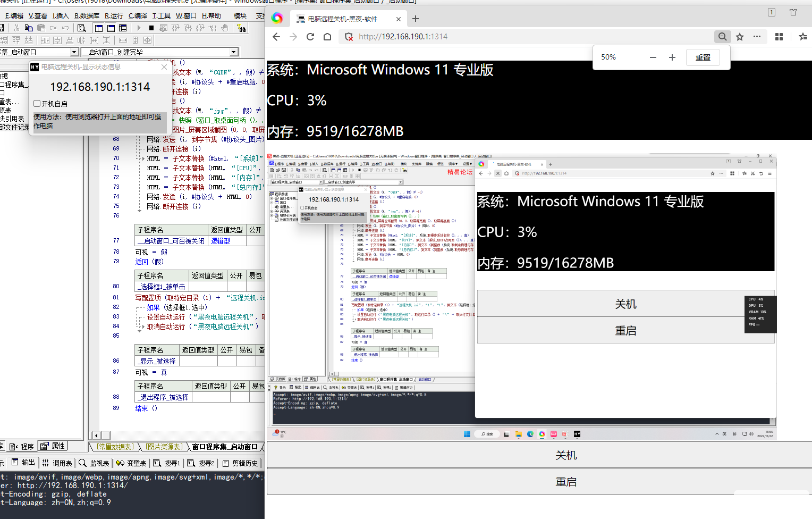This screenshot has width=812, height=519.
Task: Increase browser zoom with plus button
Action: coord(672,57)
